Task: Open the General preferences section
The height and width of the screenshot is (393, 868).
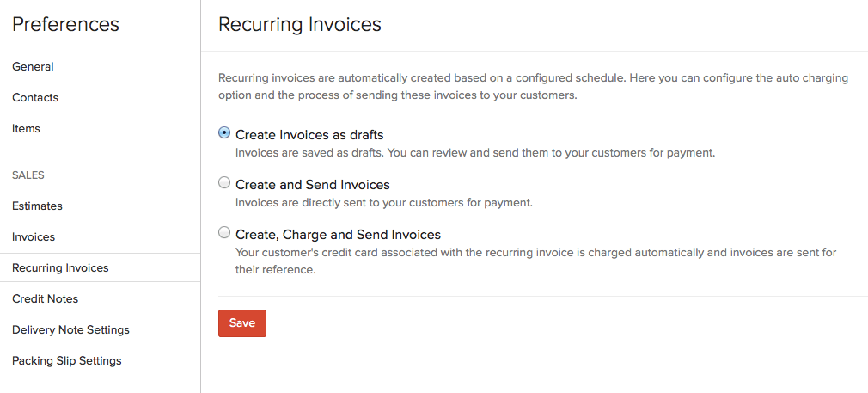Action: pos(33,66)
